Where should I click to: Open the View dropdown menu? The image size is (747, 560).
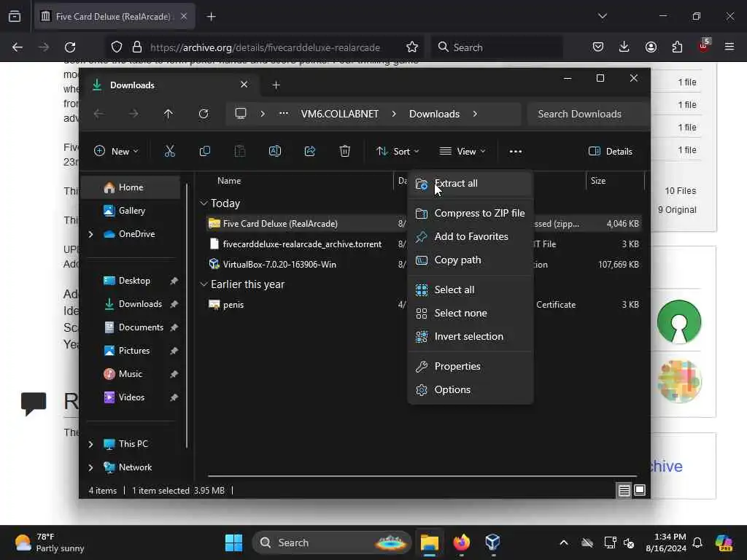[462, 152]
